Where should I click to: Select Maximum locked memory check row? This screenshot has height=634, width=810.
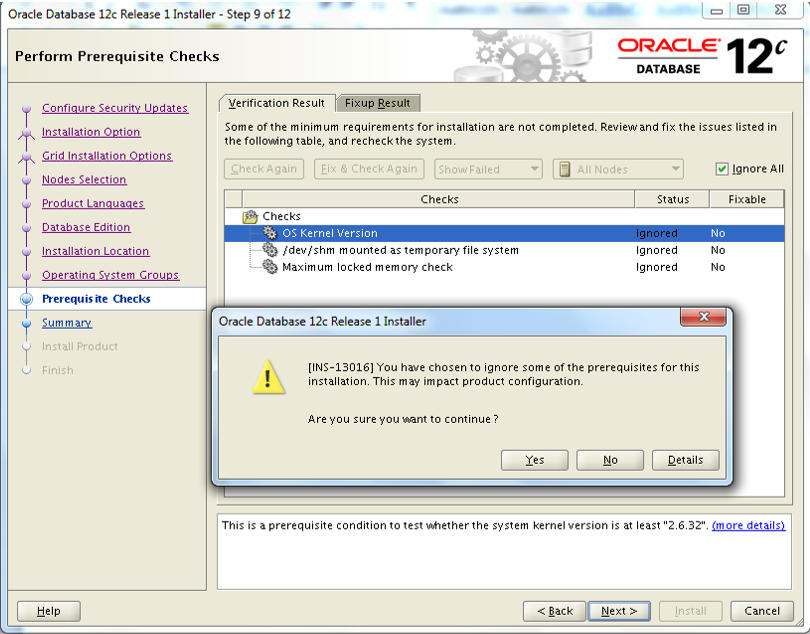tap(504, 267)
